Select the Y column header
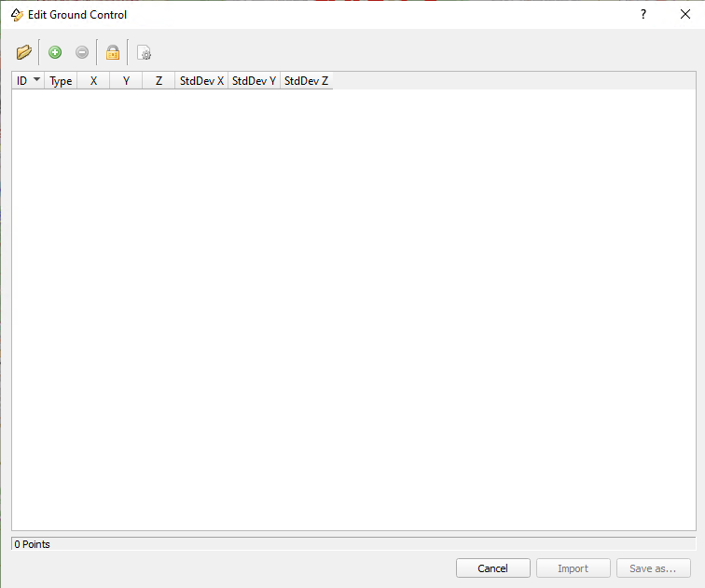 click(126, 81)
